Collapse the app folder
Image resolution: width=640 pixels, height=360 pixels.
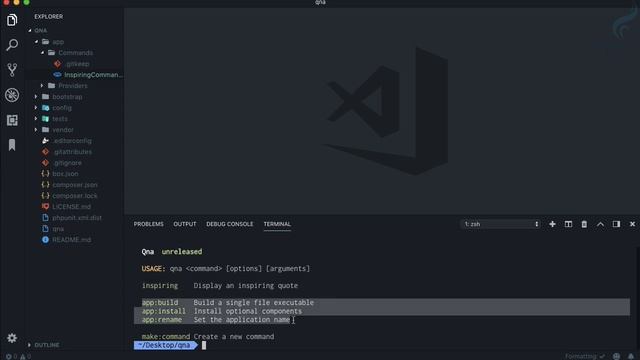pyautogui.click(x=36, y=42)
